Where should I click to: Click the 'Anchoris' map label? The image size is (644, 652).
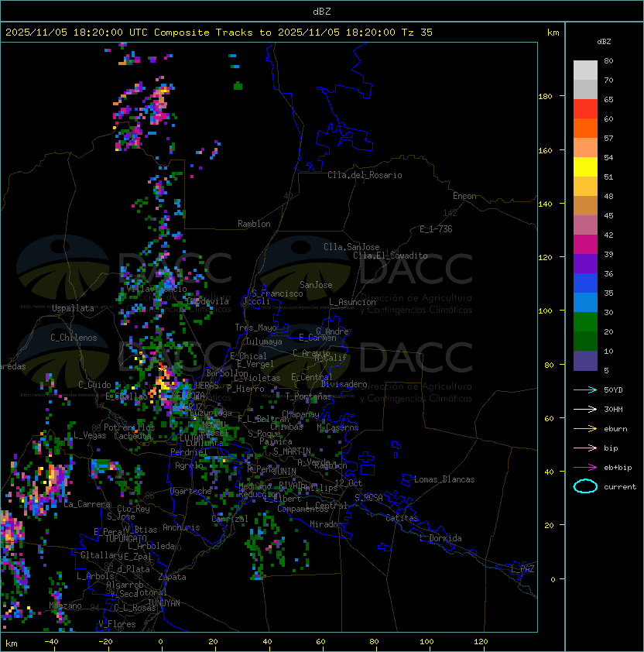[x=181, y=527]
